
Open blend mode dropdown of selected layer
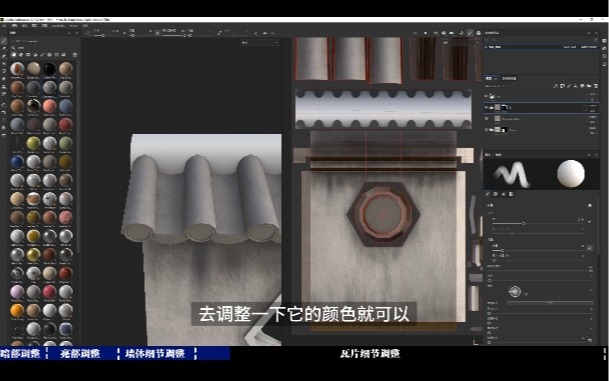coord(593,106)
